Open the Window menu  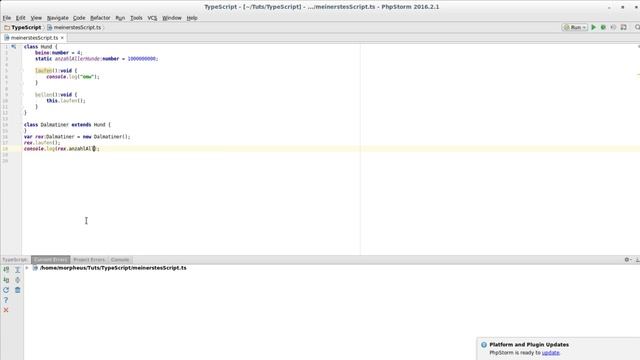point(171,18)
